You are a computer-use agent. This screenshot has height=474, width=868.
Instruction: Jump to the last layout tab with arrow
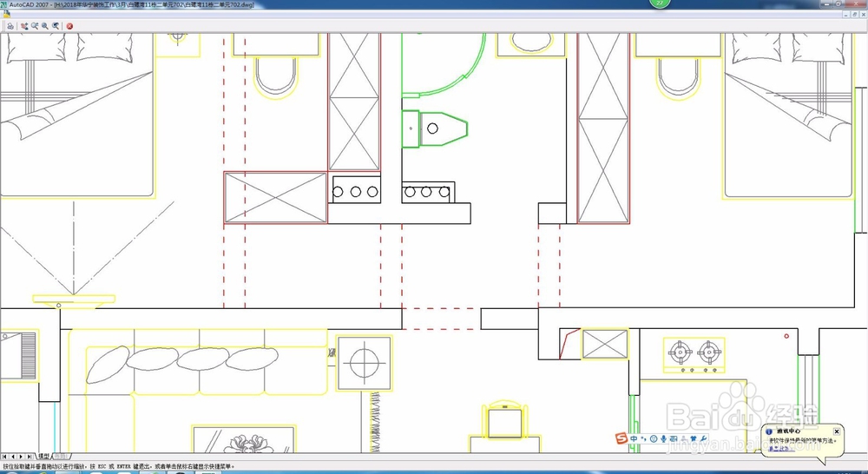30,457
